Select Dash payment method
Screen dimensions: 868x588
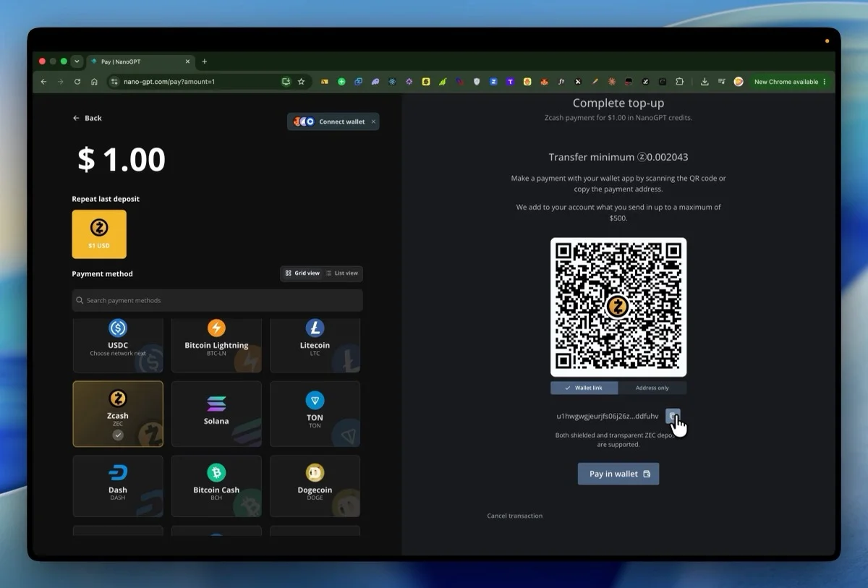(x=118, y=485)
